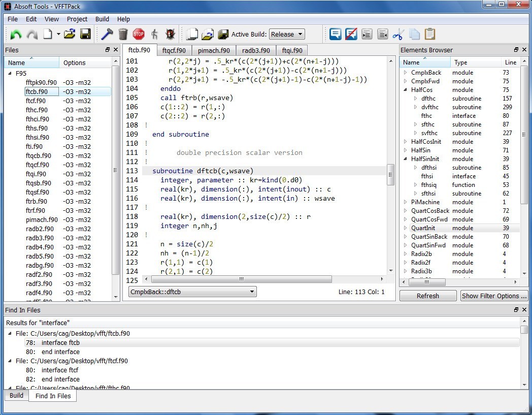The image size is (532, 415).
Task: Expand the fthsiq function node
Action: (x=416, y=185)
